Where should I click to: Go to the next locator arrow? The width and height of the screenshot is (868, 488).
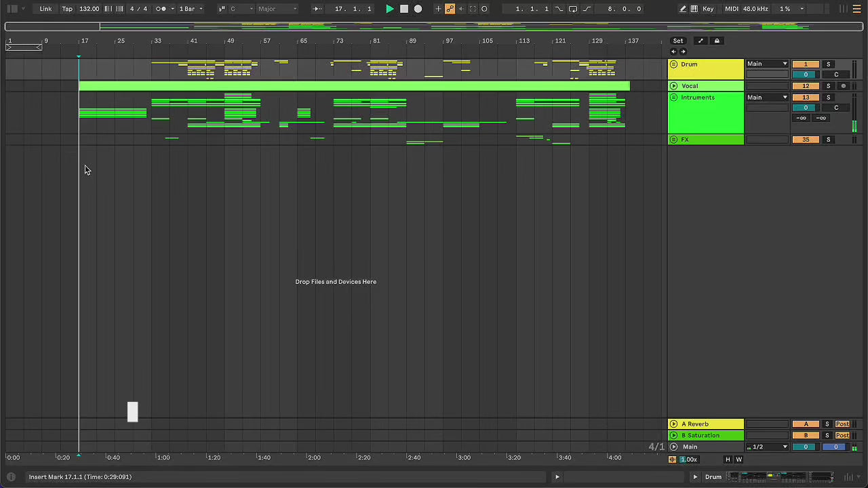683,52
